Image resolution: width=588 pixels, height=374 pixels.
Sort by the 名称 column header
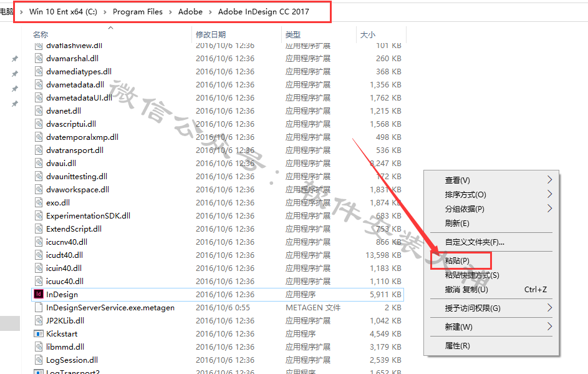coord(41,34)
